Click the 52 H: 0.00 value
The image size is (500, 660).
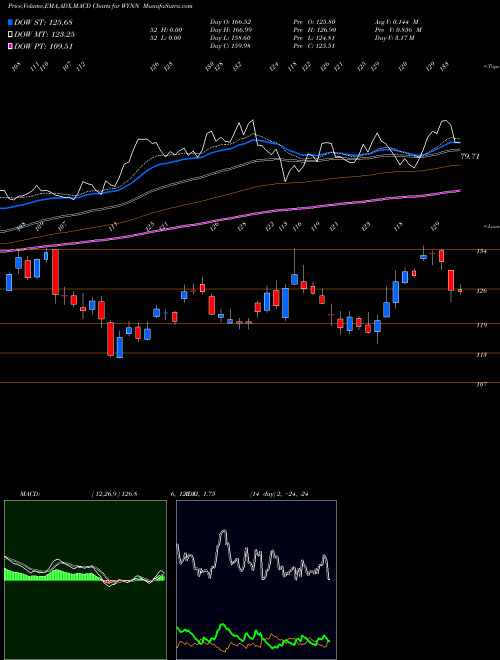tap(164, 30)
